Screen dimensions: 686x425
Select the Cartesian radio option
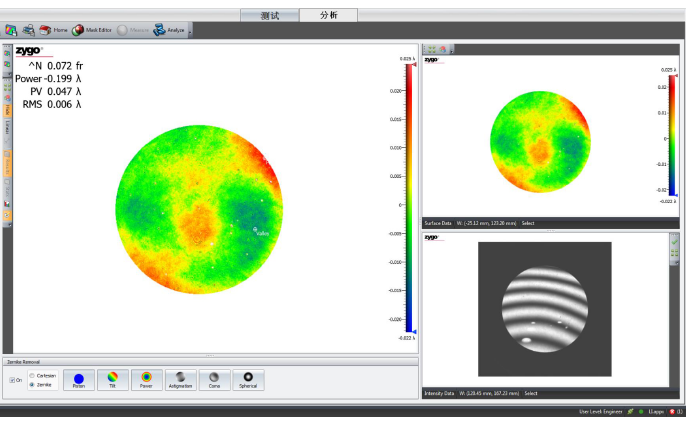pos(32,375)
